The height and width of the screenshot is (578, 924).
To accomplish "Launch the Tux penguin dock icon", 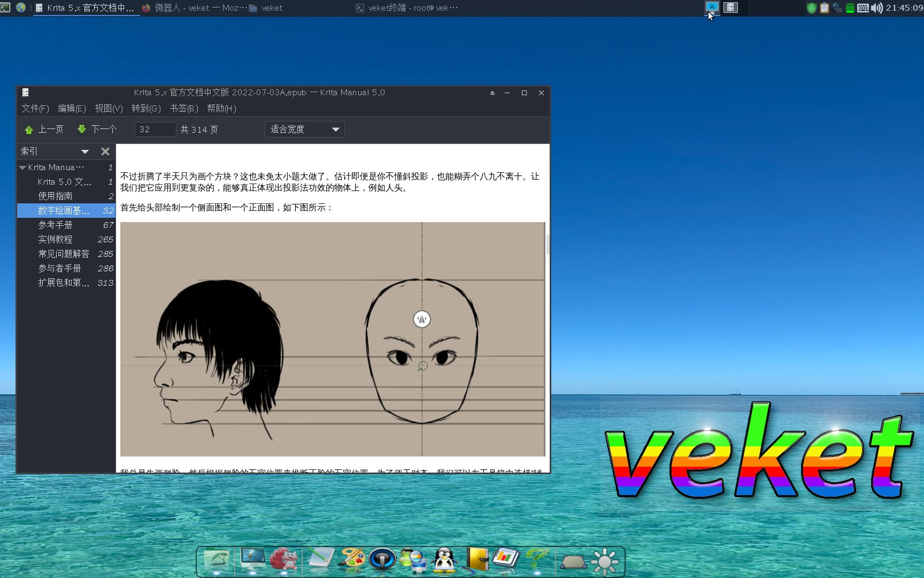I will (445, 560).
